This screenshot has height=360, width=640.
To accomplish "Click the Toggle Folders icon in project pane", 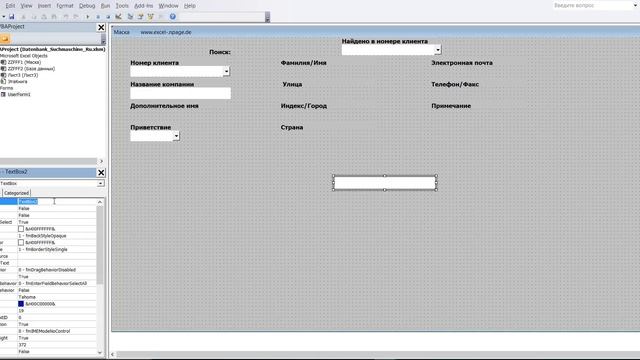I will coord(5,39).
